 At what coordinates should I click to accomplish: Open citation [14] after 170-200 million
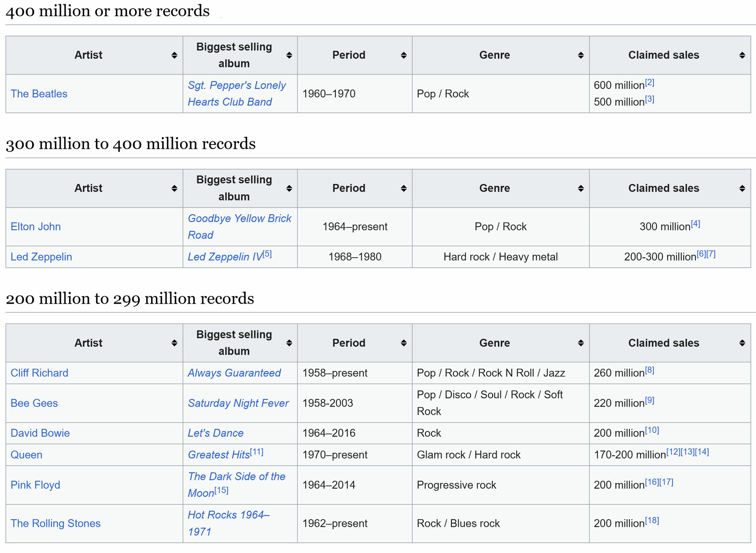(702, 452)
